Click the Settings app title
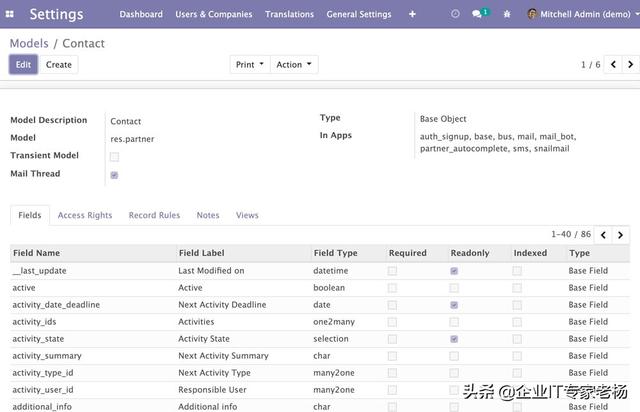The image size is (640, 412). point(56,14)
